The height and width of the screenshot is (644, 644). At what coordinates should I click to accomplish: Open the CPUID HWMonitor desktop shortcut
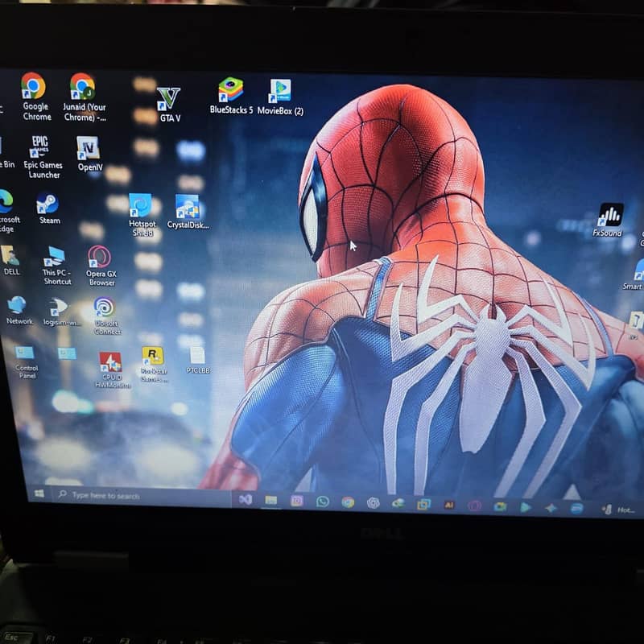point(112,370)
